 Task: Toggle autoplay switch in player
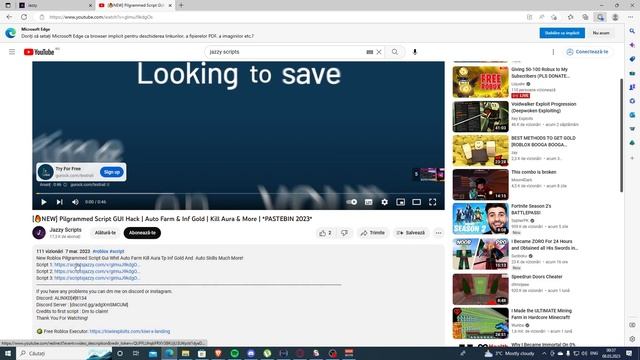pos(352,202)
